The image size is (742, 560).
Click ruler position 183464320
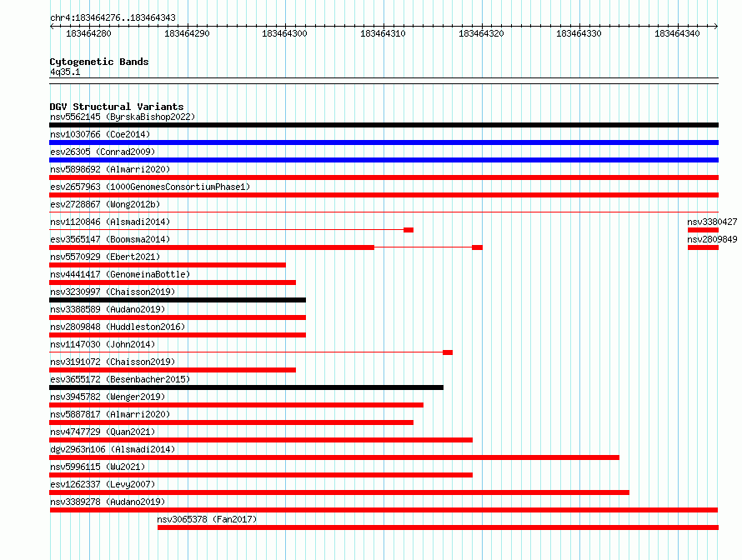[482, 33]
